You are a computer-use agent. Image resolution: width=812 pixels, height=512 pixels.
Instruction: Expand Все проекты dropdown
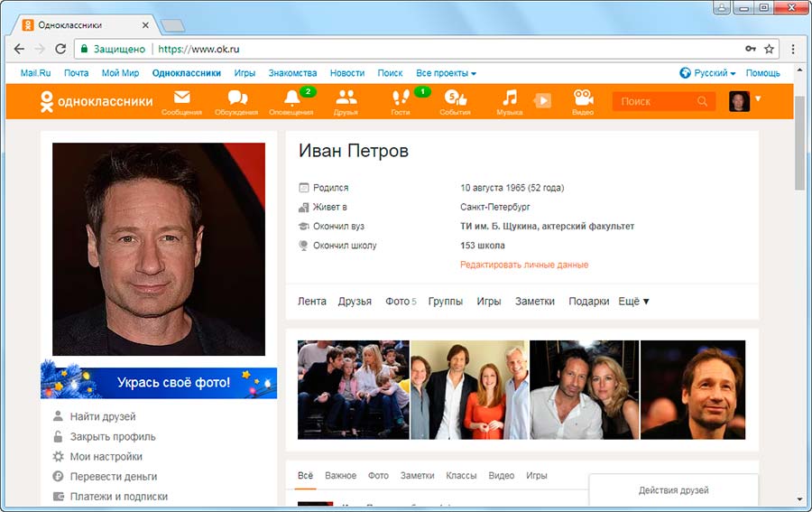click(446, 73)
